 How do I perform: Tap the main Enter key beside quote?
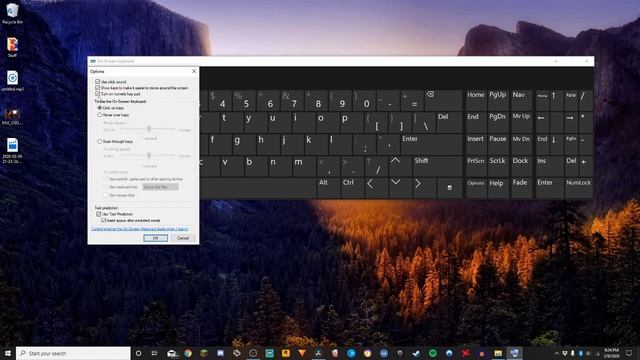431,144
